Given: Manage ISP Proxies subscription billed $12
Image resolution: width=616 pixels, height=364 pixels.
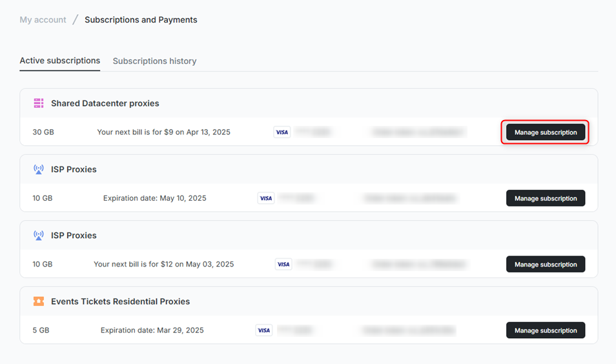Looking at the screenshot, I should 545,264.
